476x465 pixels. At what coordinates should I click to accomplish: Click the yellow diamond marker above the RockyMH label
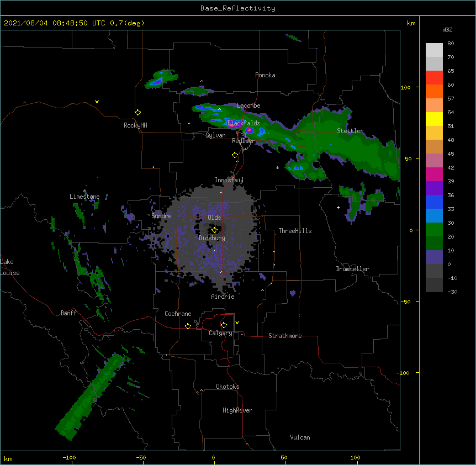[x=138, y=113]
